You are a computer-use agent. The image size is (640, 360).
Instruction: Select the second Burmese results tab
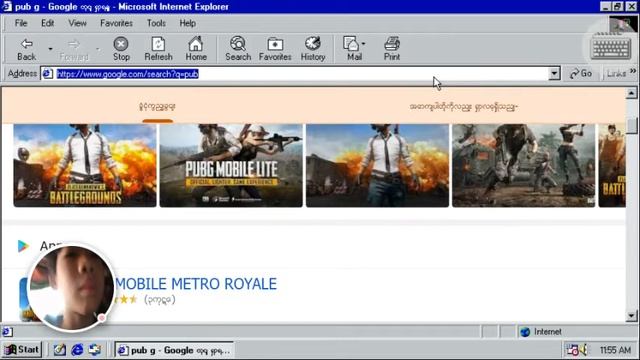click(x=464, y=107)
